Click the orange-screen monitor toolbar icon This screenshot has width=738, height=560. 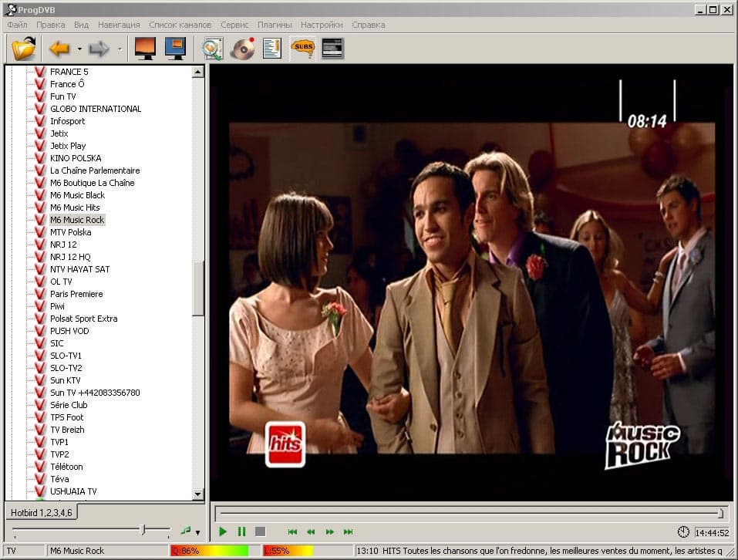145,49
